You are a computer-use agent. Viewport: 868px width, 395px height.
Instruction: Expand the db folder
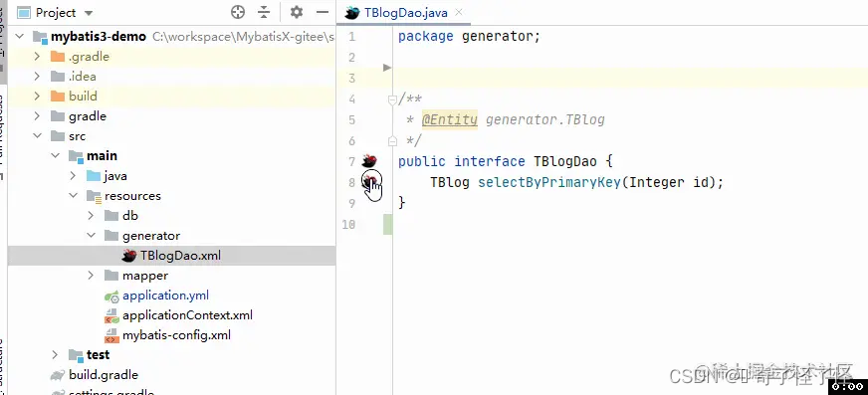(92, 216)
